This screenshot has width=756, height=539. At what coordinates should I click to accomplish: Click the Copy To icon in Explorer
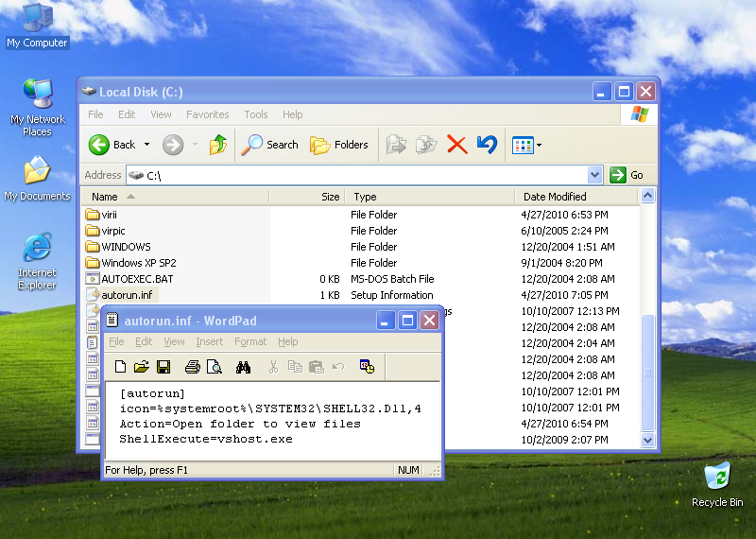(426, 145)
